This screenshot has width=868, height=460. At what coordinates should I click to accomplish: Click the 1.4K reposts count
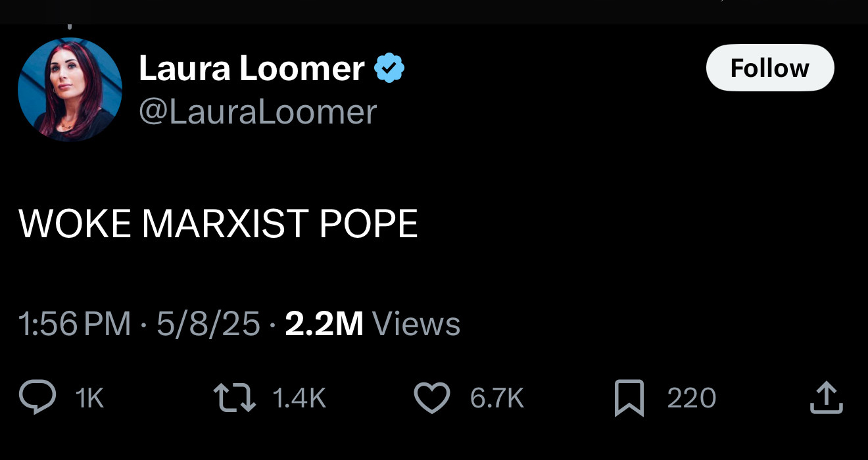click(x=299, y=398)
